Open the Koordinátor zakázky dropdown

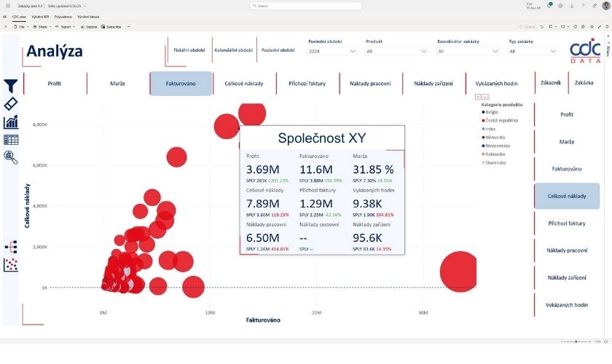(468, 52)
